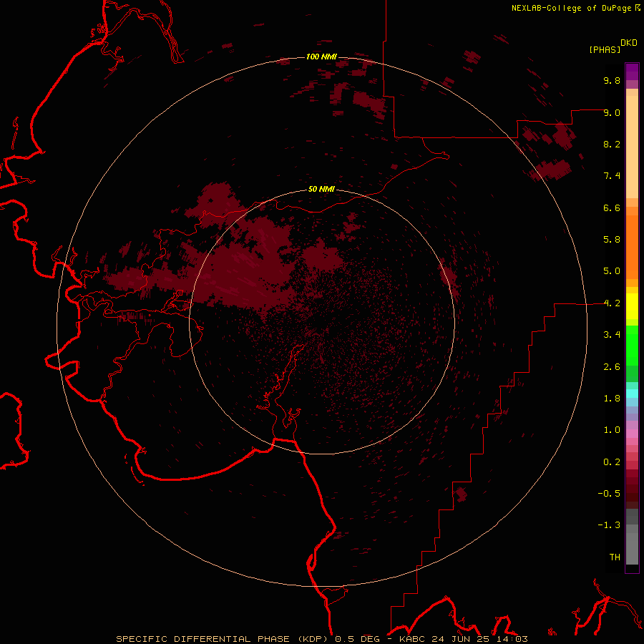Click the NEXLAB-College of DuPage label

572,8
